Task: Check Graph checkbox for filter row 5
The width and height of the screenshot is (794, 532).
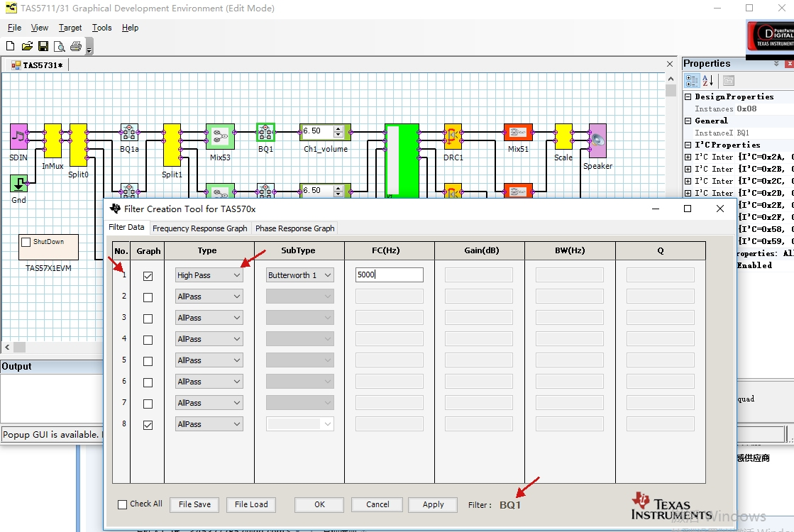Action: coord(148,362)
